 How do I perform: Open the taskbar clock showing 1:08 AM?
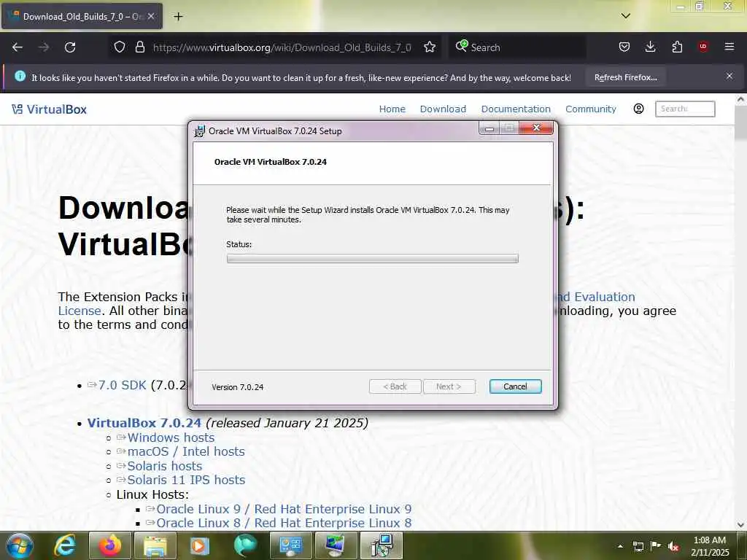pyautogui.click(x=710, y=546)
